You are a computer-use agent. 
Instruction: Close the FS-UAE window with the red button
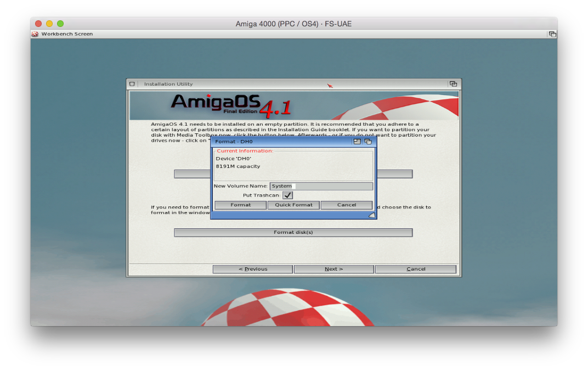38,24
